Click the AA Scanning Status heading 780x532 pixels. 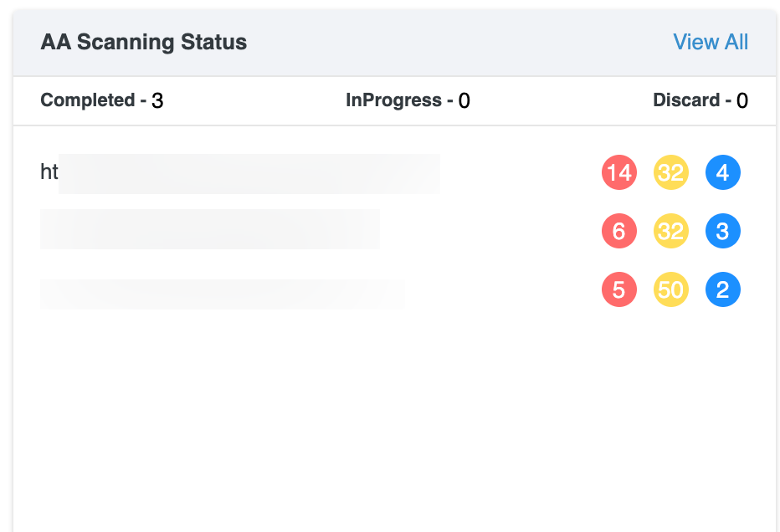point(143,43)
